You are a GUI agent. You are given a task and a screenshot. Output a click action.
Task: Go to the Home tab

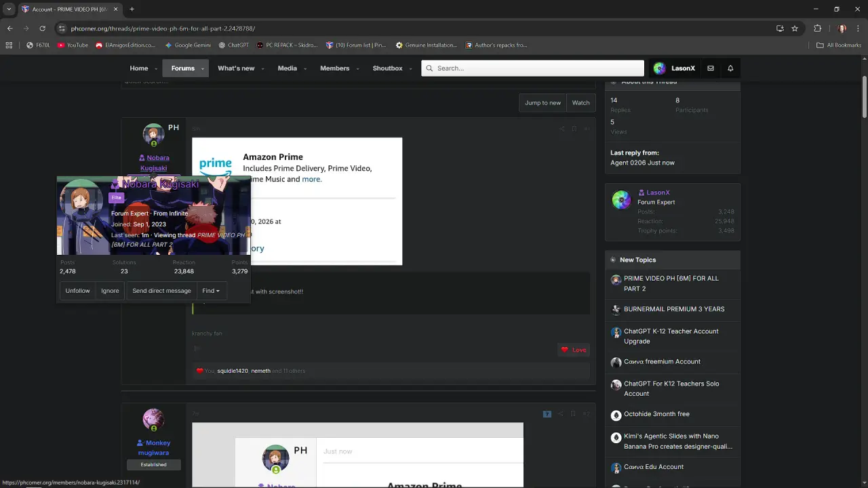point(139,68)
